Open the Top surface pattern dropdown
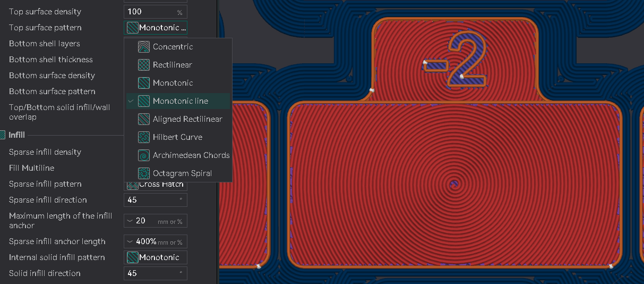The image size is (644, 284). click(x=156, y=28)
